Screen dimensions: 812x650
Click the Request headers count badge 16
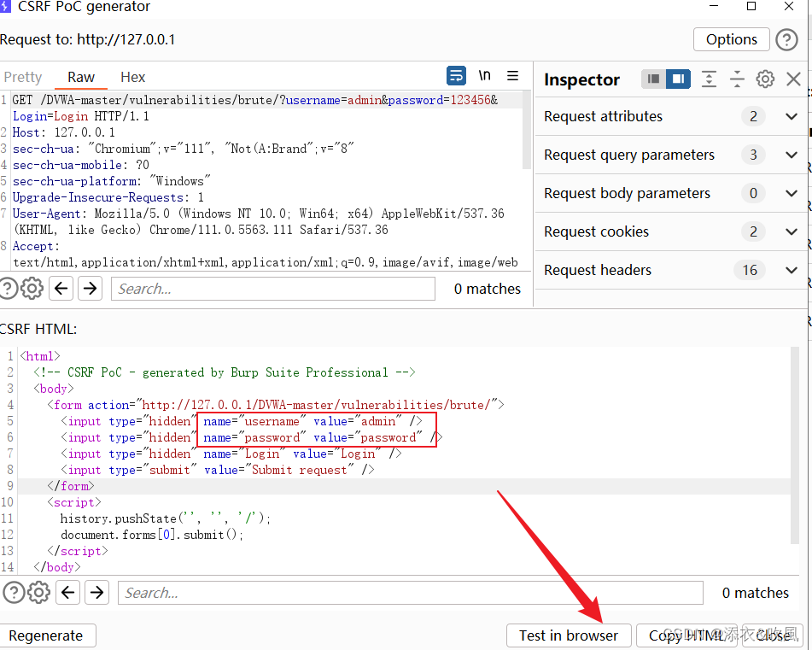click(x=750, y=270)
